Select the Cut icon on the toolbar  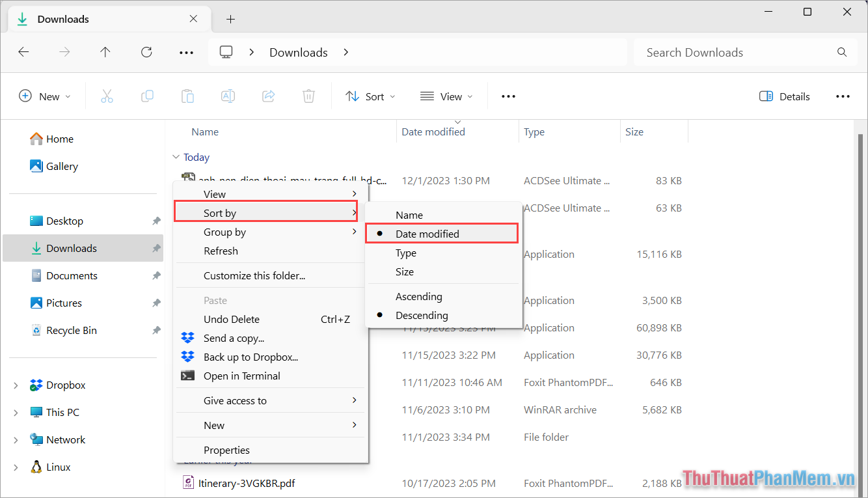pos(107,96)
